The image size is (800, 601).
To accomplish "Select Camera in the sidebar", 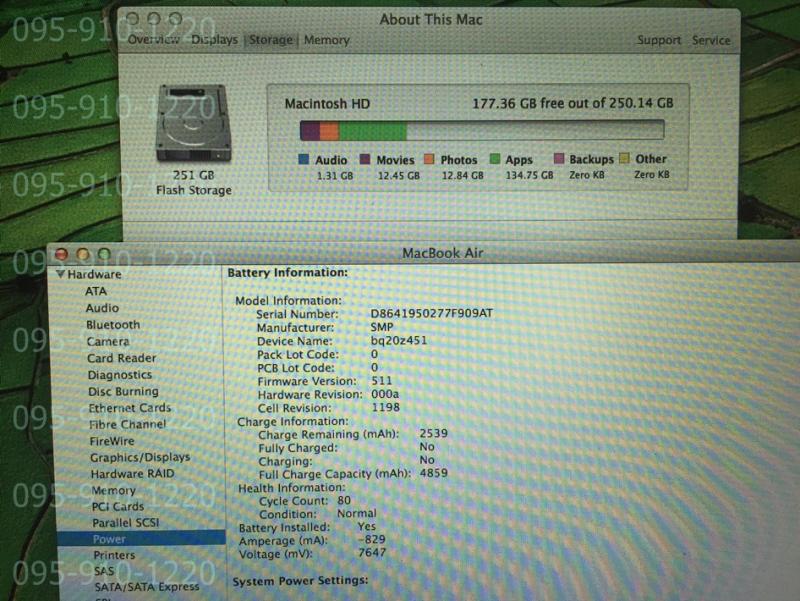I will 108,341.
